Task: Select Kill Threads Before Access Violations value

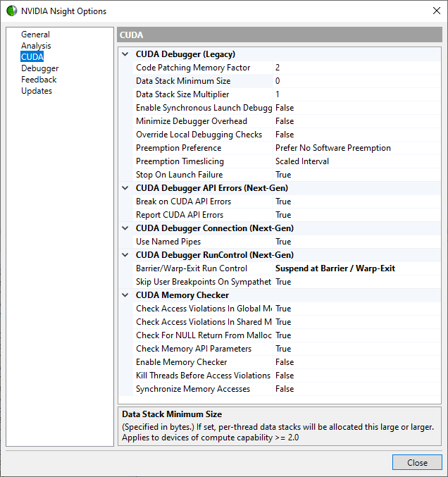Action: click(x=356, y=376)
